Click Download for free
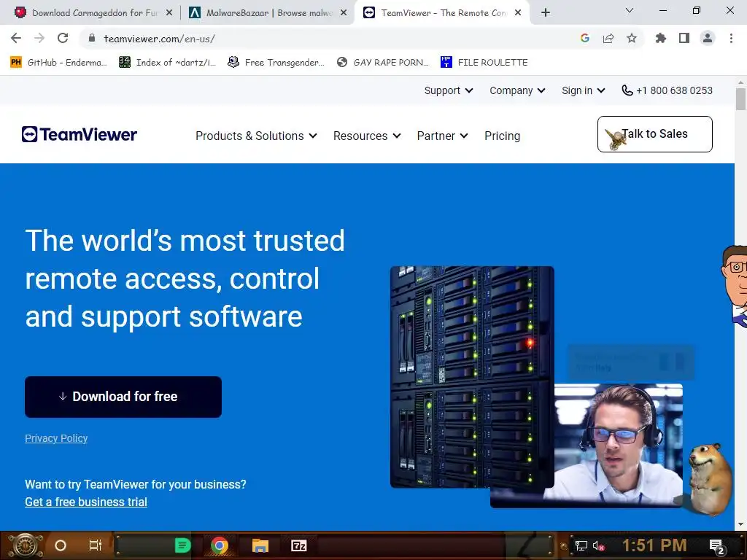The width and height of the screenshot is (747, 560). (123, 397)
